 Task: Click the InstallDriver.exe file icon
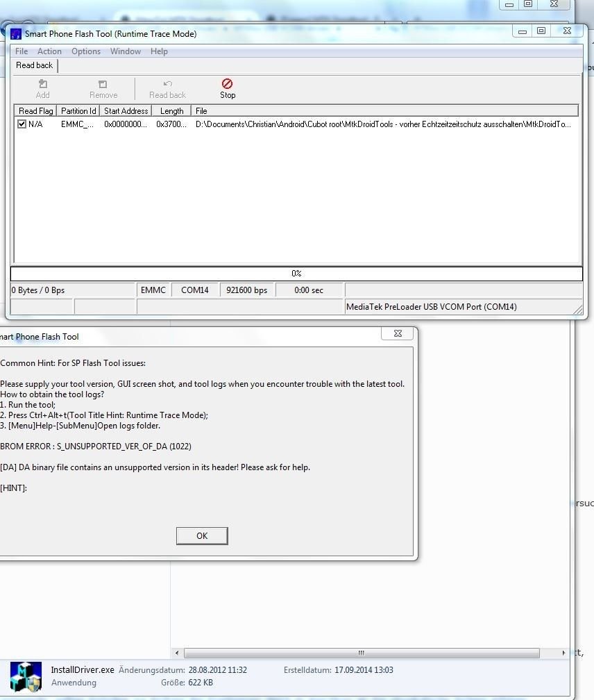[26, 676]
